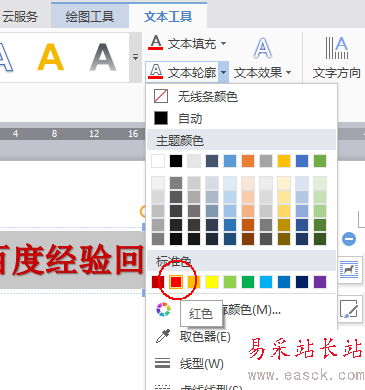Screen dimensions: 365x390
Task: Click the 文字方向 icon
Action: click(337, 48)
